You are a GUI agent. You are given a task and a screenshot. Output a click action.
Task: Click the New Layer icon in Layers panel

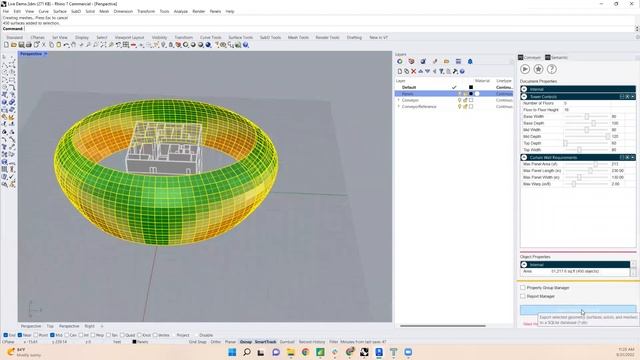pyautogui.click(x=400, y=71)
